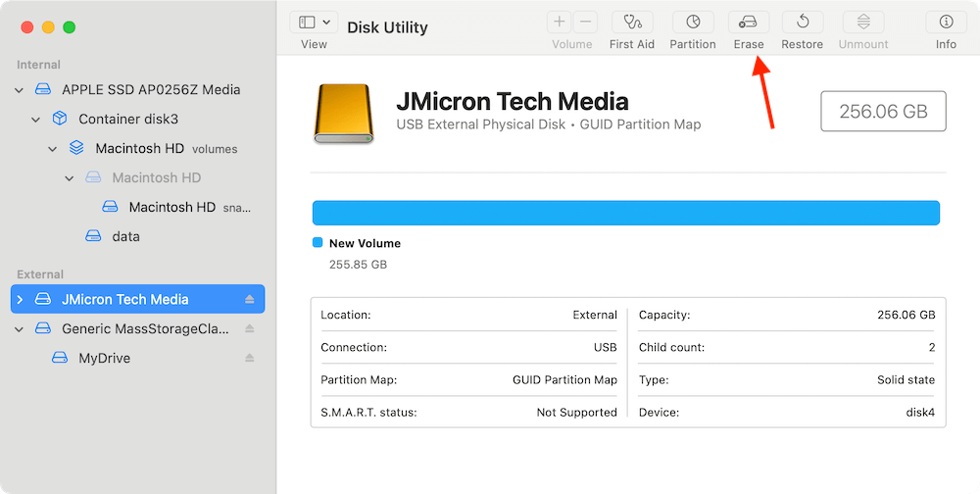Select the data volume in sidebar
980x494 pixels.
(x=125, y=236)
